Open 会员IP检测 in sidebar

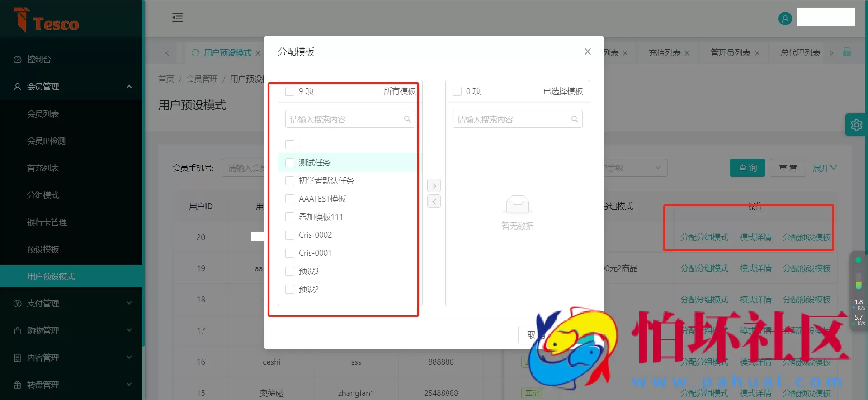46,141
